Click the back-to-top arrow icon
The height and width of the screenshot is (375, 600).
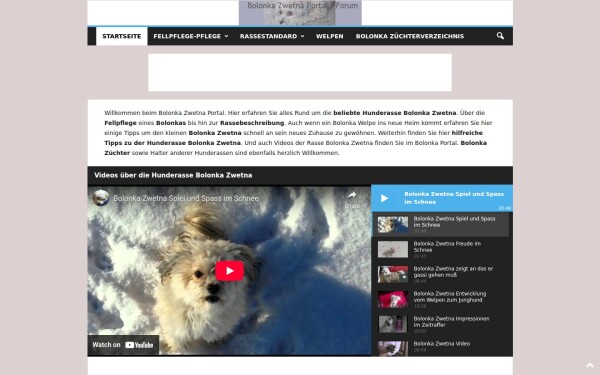(590, 365)
